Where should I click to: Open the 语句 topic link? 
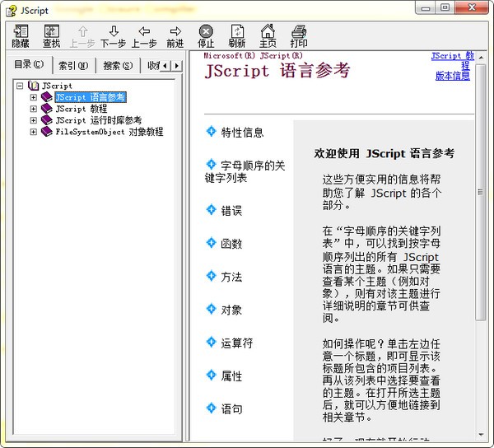231,409
